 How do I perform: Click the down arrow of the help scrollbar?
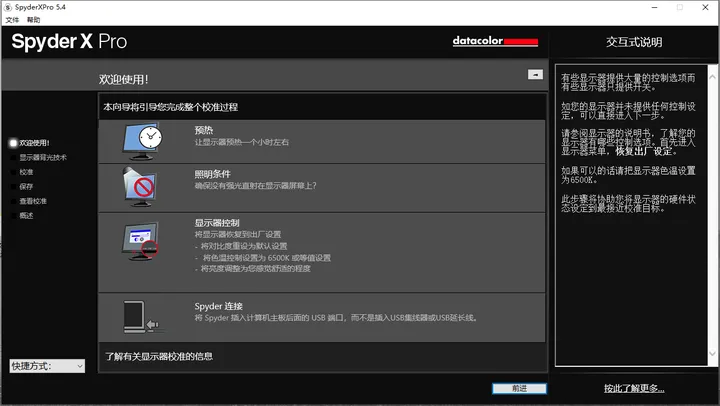[x=713, y=354]
